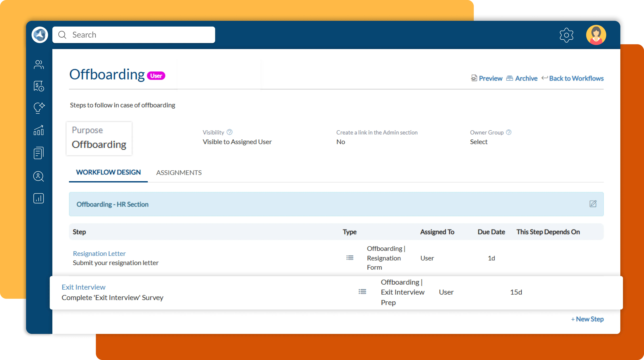The image size is (644, 360).
Task: Click the Preview link
Action: [x=487, y=78]
